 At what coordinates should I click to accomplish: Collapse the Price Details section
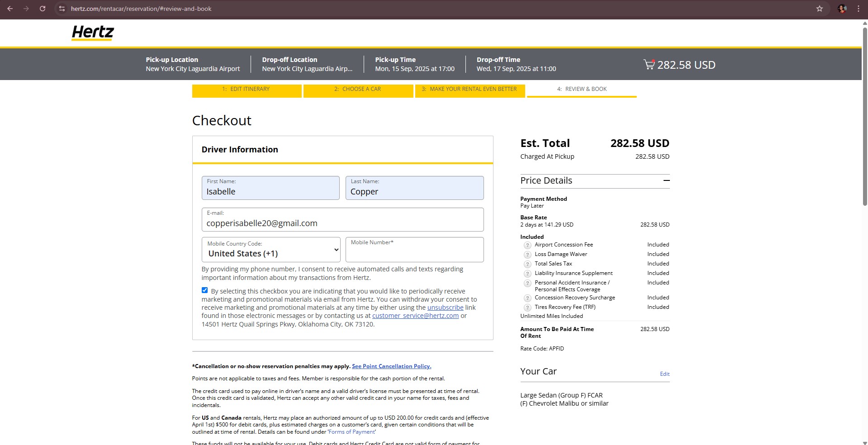(x=666, y=180)
